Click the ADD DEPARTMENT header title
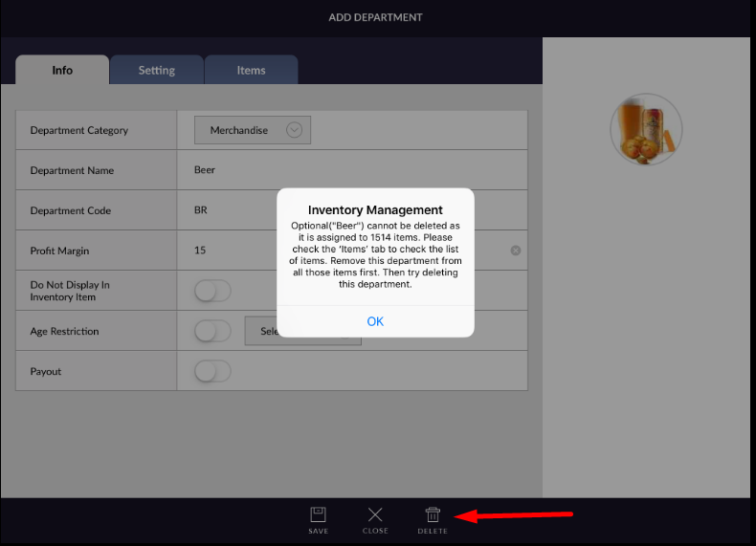The width and height of the screenshot is (756, 546). point(375,17)
